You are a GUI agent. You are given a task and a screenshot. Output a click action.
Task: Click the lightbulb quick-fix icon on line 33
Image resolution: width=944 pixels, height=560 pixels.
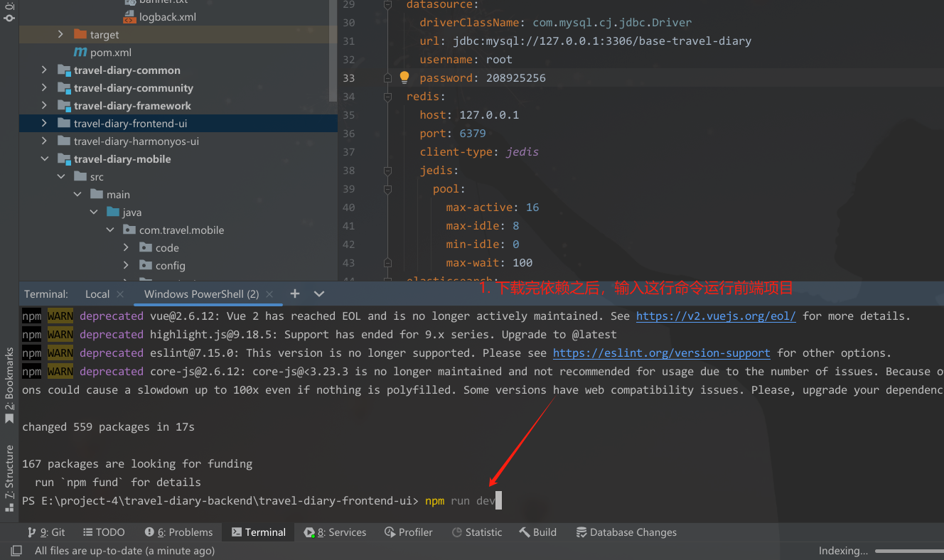pos(404,77)
